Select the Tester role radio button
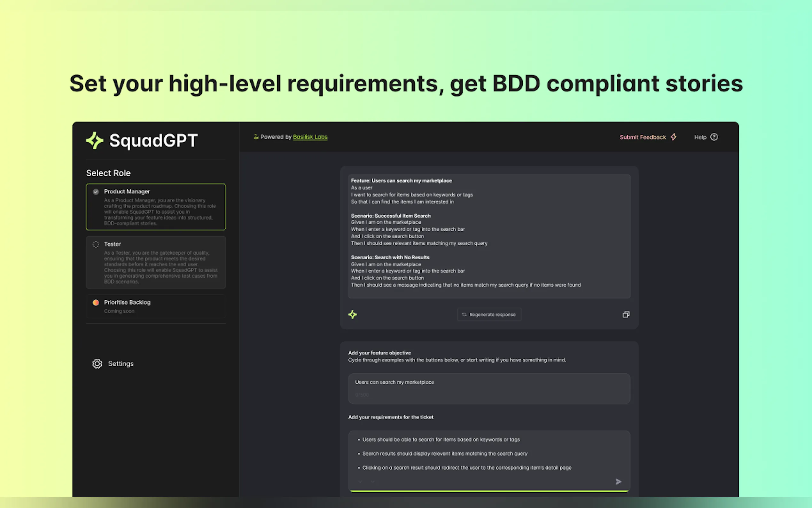The image size is (812, 508). (96, 244)
